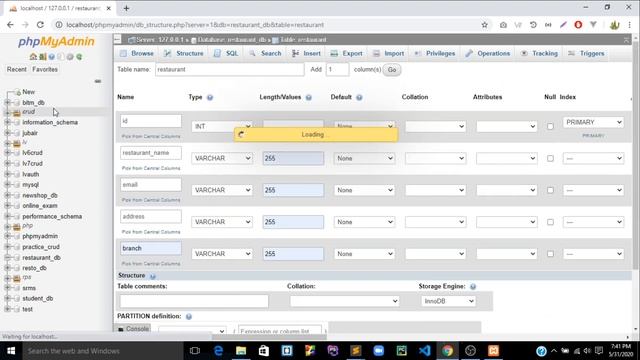The image size is (640, 360).
Task: Open the SQL tab
Action: point(226,53)
